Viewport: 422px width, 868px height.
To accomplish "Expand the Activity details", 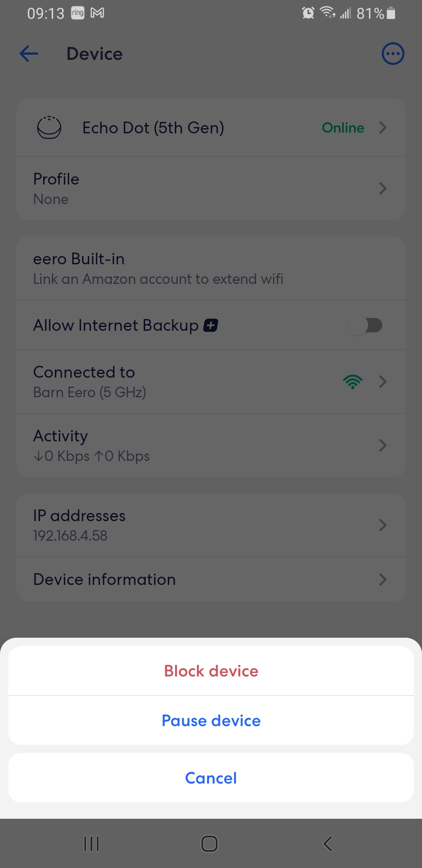I will click(211, 445).
